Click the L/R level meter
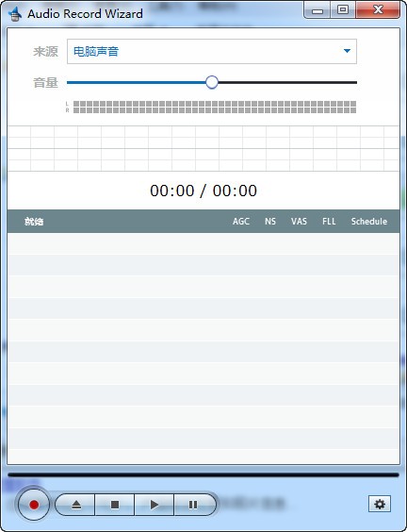Screen dimensions: 407x532 [211, 107]
